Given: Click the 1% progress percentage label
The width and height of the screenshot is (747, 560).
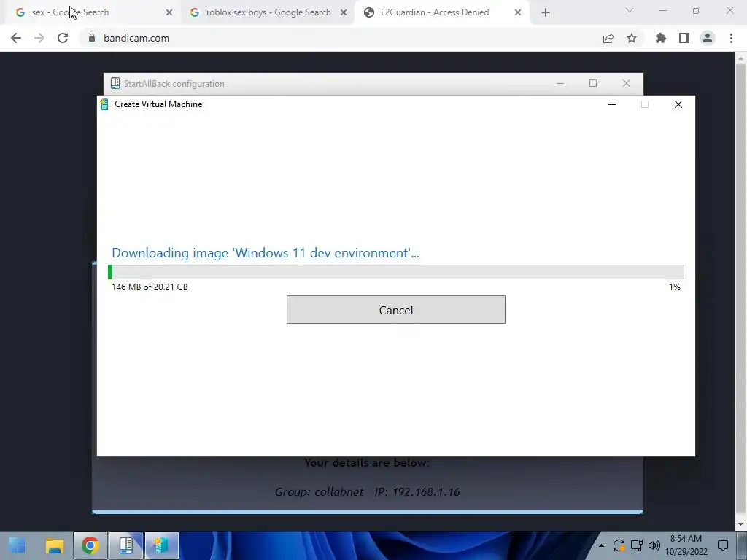Looking at the screenshot, I should click(675, 287).
